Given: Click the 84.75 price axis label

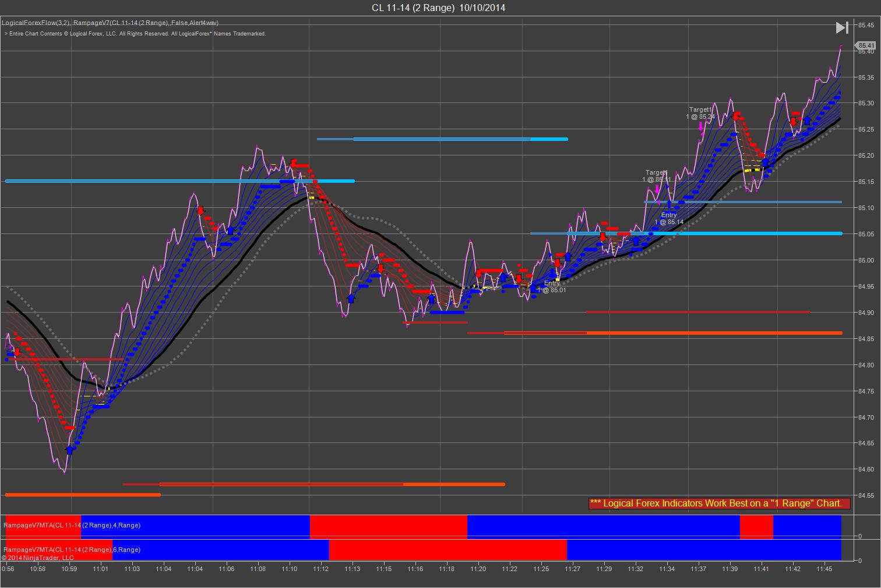Looking at the screenshot, I should coord(866,391).
